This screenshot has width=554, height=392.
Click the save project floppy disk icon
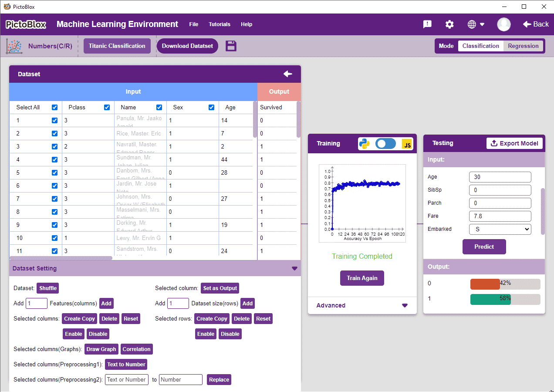(x=231, y=46)
